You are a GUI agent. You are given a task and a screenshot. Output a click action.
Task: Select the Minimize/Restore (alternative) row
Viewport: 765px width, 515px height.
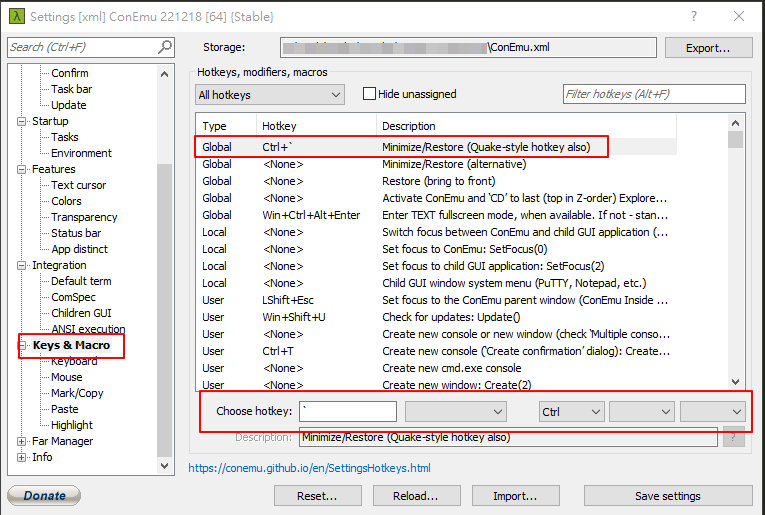click(436, 164)
